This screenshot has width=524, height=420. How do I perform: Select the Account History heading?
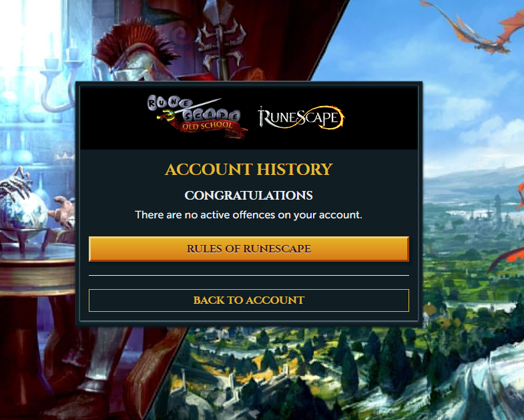pos(248,169)
